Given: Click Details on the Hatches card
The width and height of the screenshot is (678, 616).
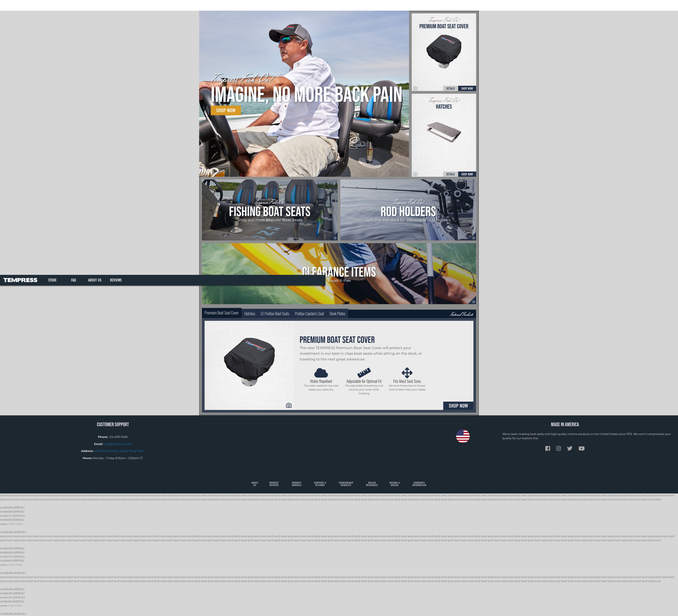Looking at the screenshot, I should (x=450, y=174).
